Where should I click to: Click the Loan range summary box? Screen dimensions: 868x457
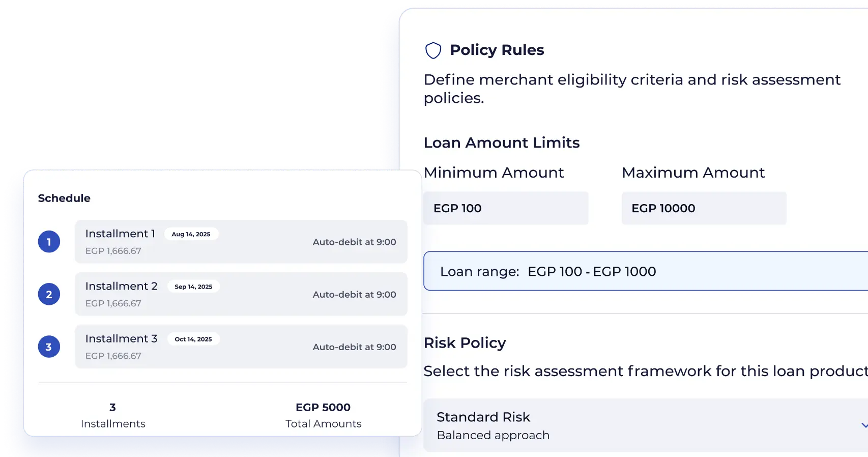(645, 271)
